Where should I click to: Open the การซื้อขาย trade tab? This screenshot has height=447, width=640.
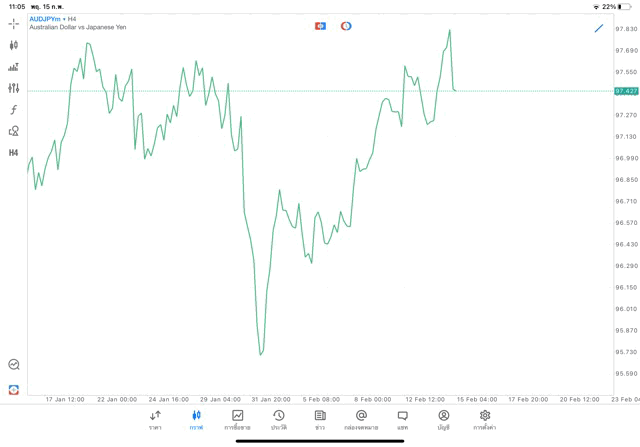tap(237, 420)
